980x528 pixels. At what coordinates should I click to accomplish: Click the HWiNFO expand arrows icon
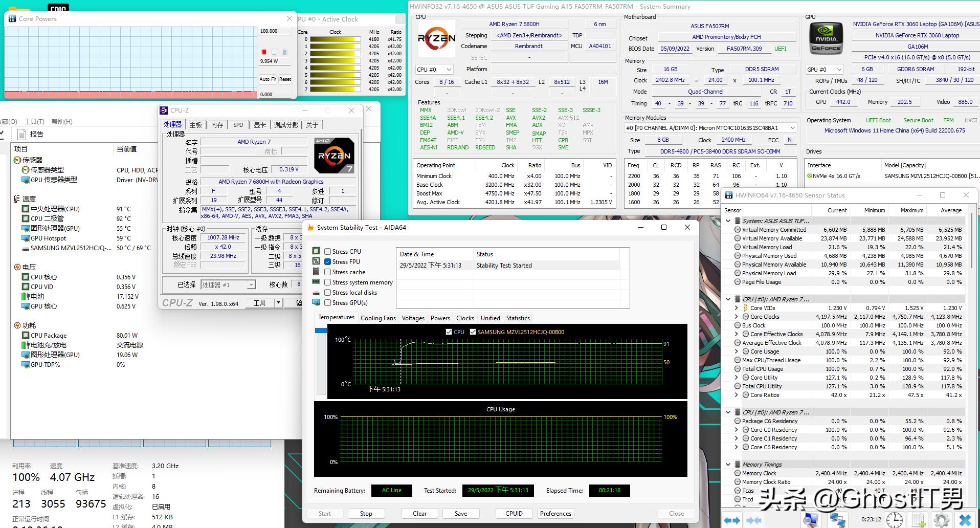(732, 520)
